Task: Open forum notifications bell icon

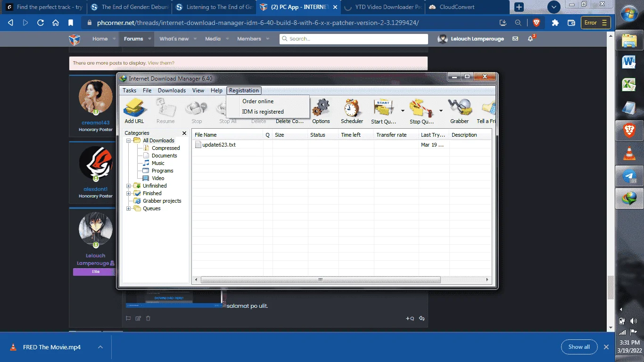Action: [531, 39]
